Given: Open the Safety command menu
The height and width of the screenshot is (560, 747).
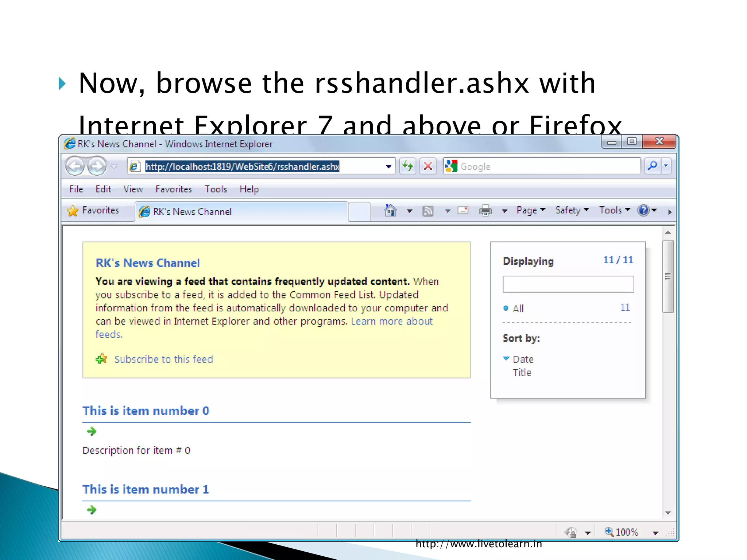Looking at the screenshot, I should pyautogui.click(x=572, y=210).
